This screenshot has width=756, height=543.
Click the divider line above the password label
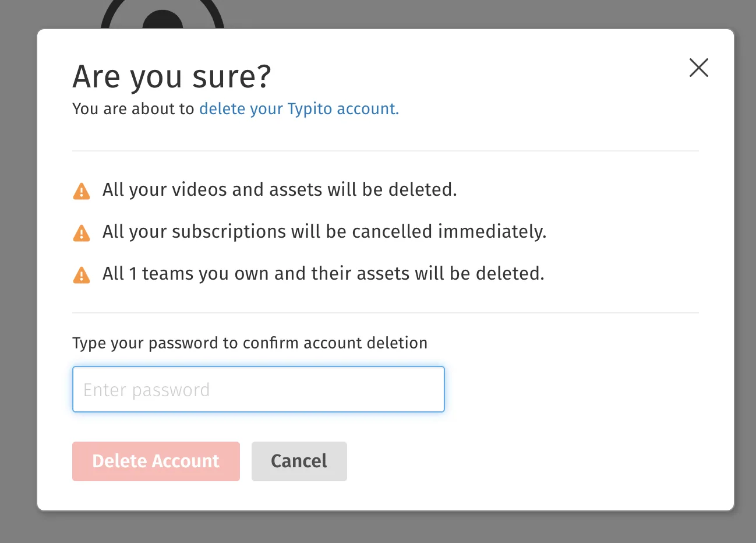tap(386, 313)
